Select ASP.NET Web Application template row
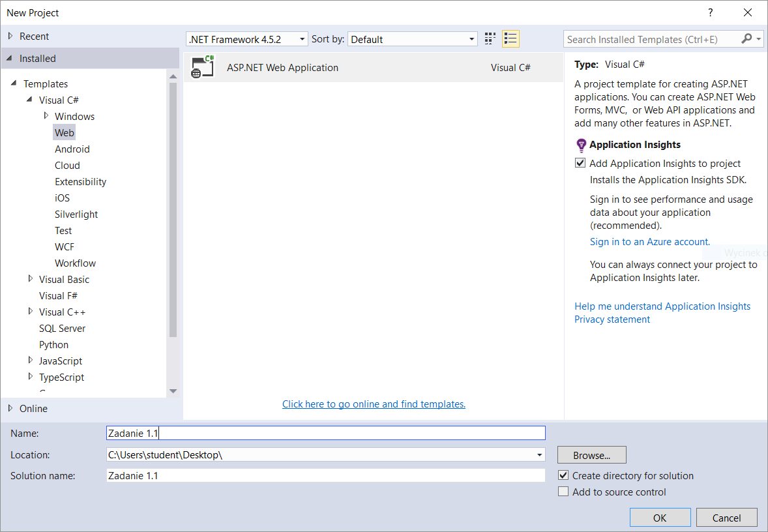Viewport: 768px width, 532px height. (373, 68)
